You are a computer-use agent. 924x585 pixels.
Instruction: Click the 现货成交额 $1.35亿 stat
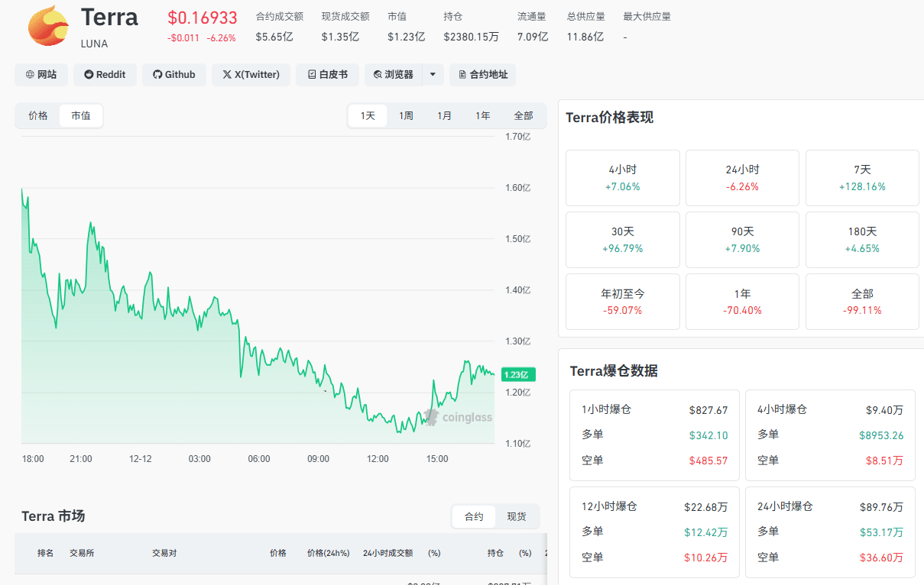345,27
